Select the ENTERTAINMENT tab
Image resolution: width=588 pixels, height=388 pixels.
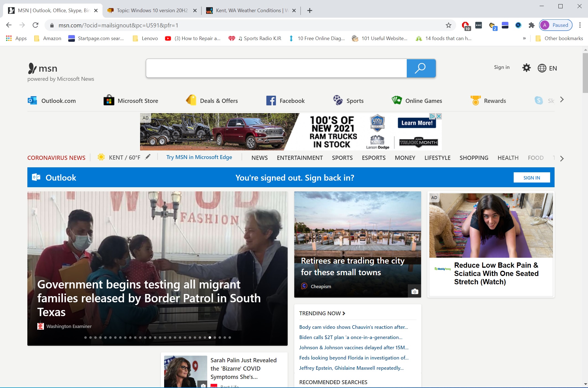(x=300, y=158)
